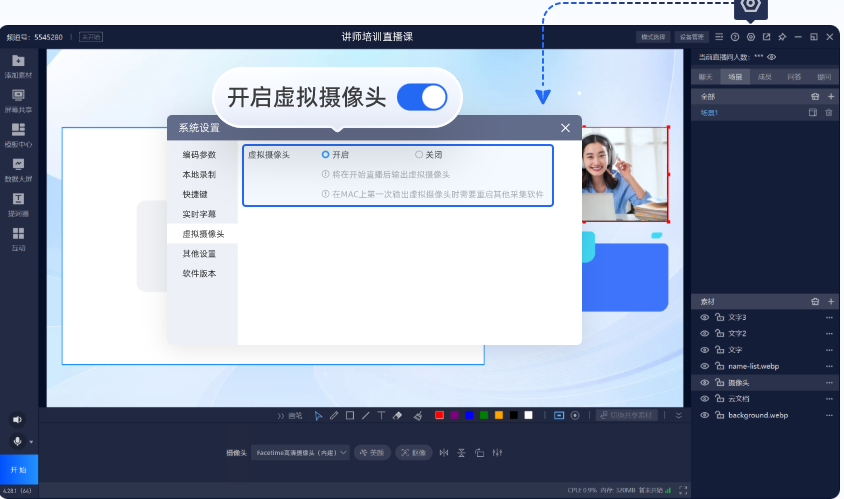Open the camera device dropdown (FaceTime高清摄像头)
The height and width of the screenshot is (499, 844).
(300, 453)
